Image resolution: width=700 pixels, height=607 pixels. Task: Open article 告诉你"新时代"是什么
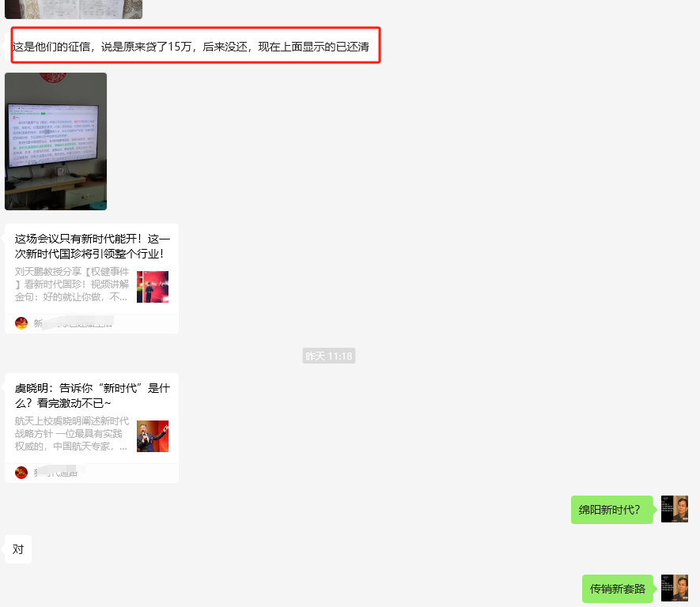tap(92, 396)
